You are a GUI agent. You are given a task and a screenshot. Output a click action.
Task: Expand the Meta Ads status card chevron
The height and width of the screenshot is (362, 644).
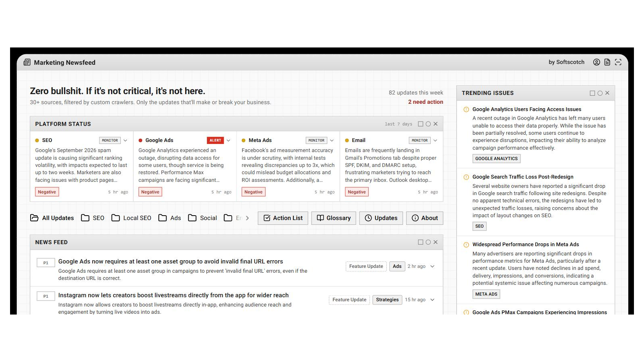(332, 140)
